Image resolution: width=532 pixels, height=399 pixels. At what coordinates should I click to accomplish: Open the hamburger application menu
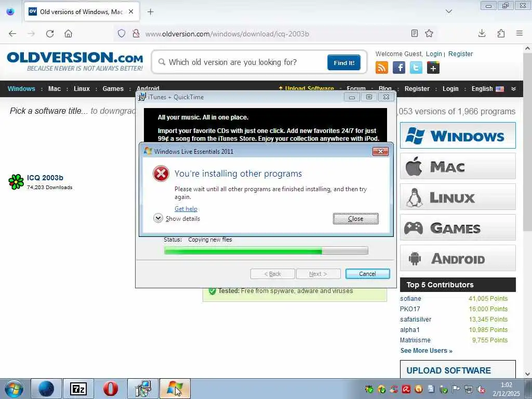pos(520,33)
